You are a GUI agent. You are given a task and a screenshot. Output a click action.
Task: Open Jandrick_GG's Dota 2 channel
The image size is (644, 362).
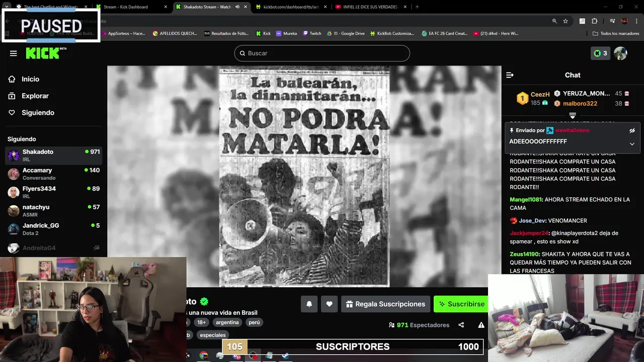[53, 229]
